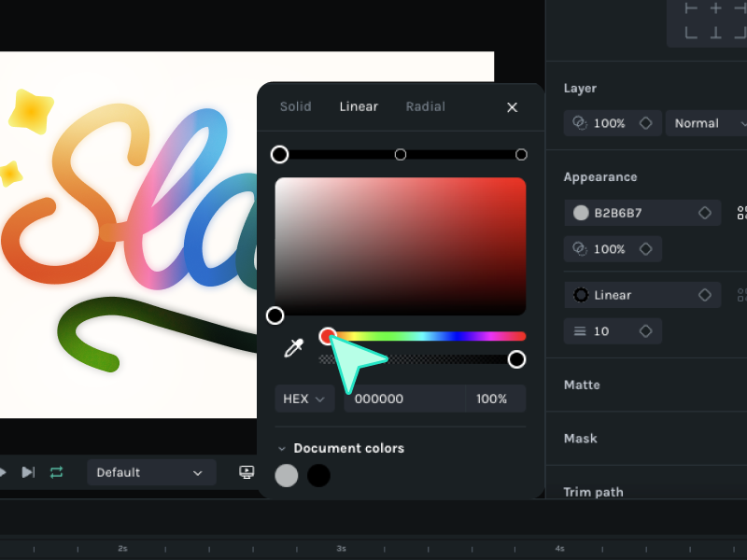Add keyframe for Linear stroke color
Image resolution: width=747 pixels, height=560 pixels.
coord(705,295)
